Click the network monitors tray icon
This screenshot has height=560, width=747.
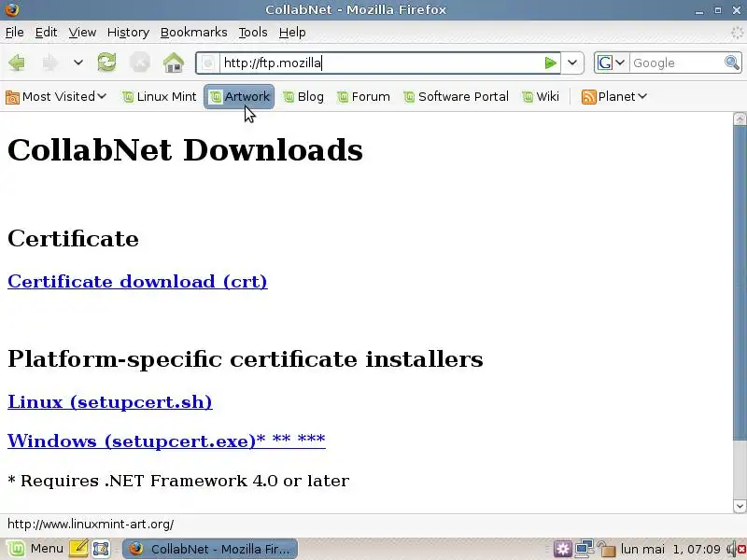(585, 549)
